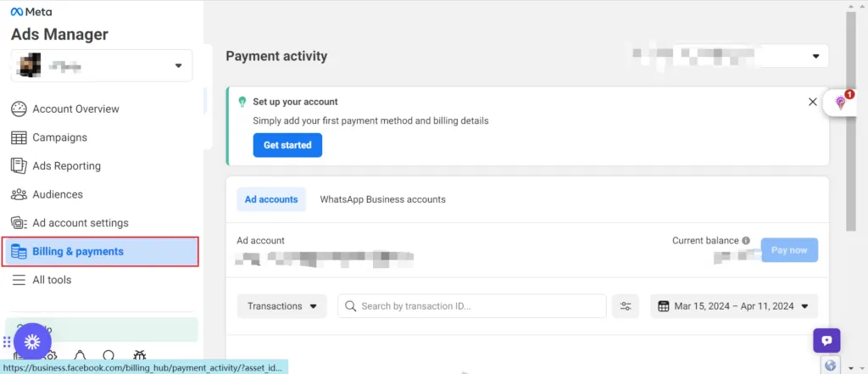This screenshot has width=868, height=374.
Task: Click the filter sliders icon beside search
Action: click(627, 306)
